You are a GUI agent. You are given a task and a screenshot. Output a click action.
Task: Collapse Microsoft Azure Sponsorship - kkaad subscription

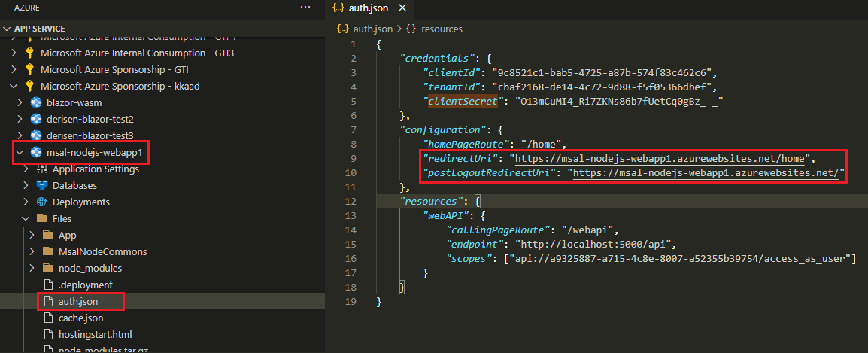14,86
